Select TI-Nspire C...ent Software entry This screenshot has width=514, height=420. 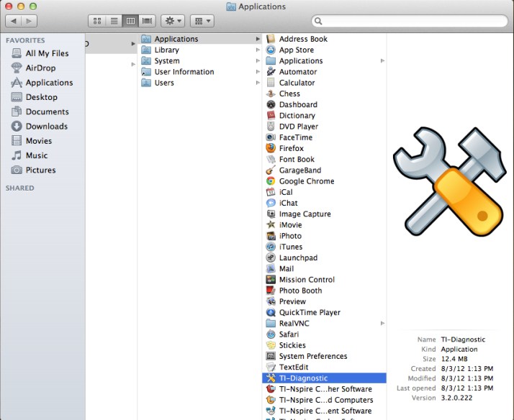pos(324,411)
